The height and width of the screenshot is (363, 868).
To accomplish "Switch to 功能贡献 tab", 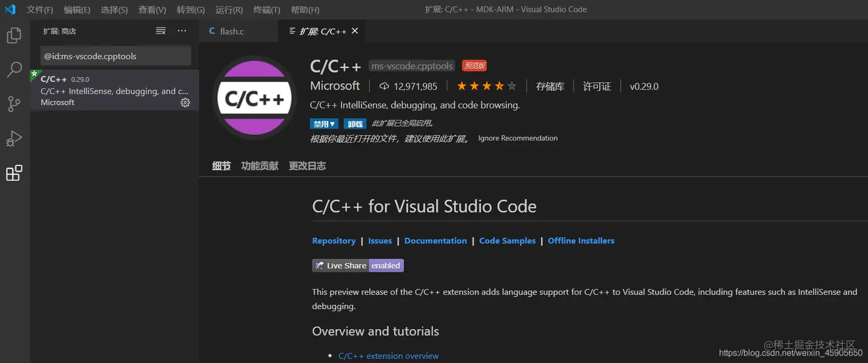I will [259, 166].
